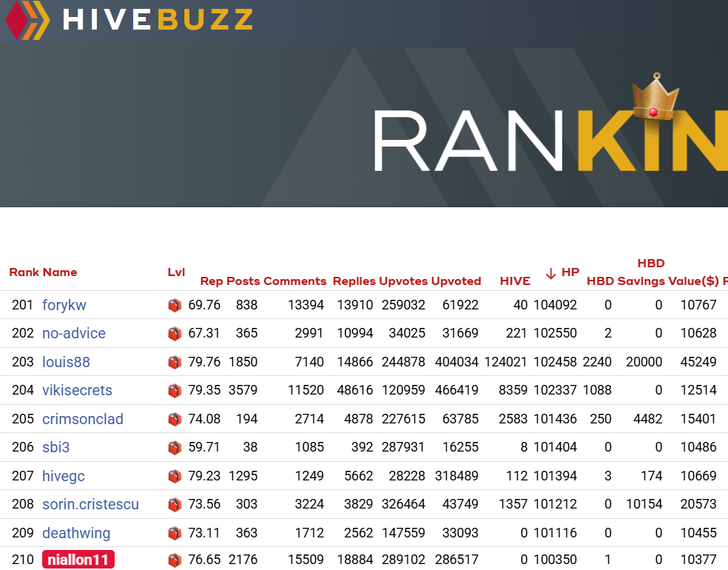Click the HIVEBUZZ site title text
The image size is (728, 570).
pyautogui.click(x=158, y=20)
